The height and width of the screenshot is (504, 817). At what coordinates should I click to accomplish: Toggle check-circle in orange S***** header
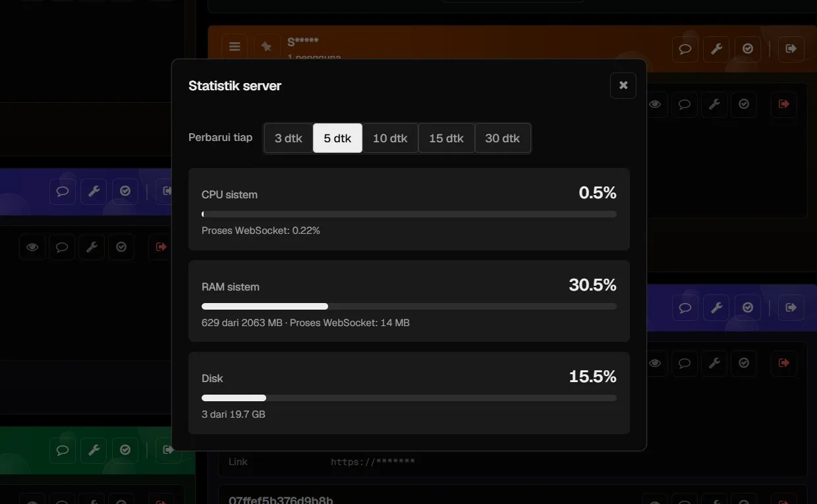click(748, 49)
